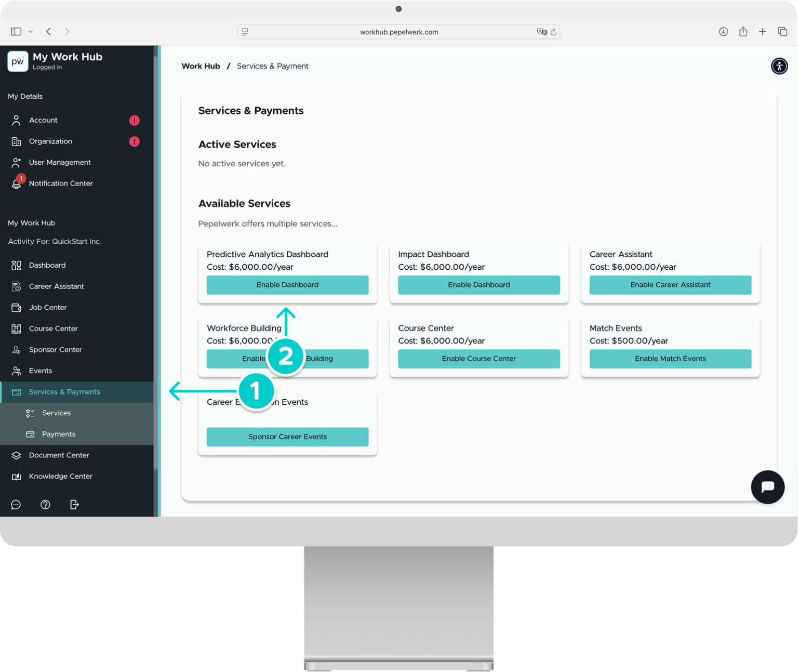Click Enable Career Assistant
The image size is (798, 672).
click(670, 285)
